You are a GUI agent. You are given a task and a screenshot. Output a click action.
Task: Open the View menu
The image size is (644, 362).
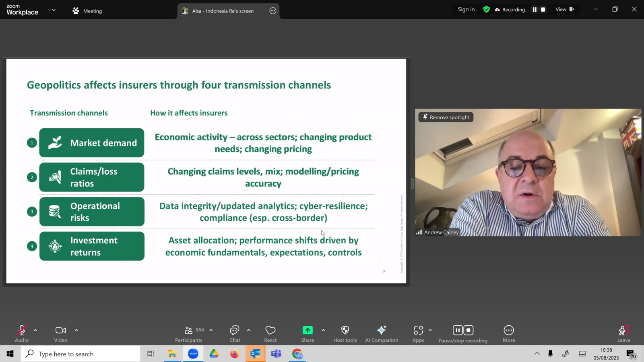565,10
